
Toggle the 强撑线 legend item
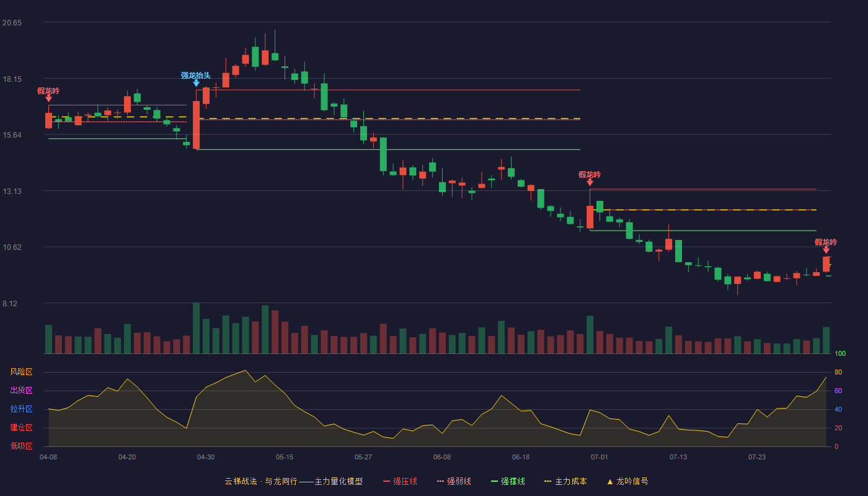(508, 481)
